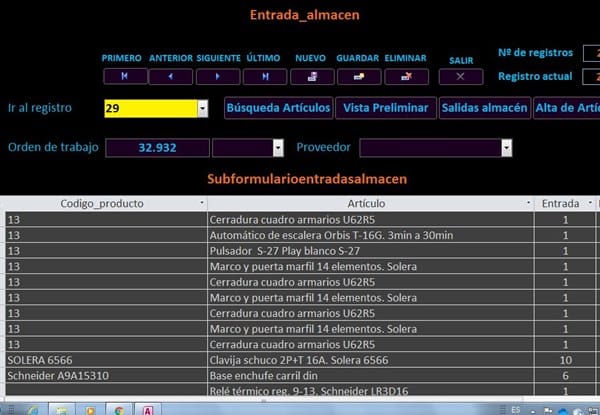
Task: Click Entrada value 10 cell
Action: point(565,360)
